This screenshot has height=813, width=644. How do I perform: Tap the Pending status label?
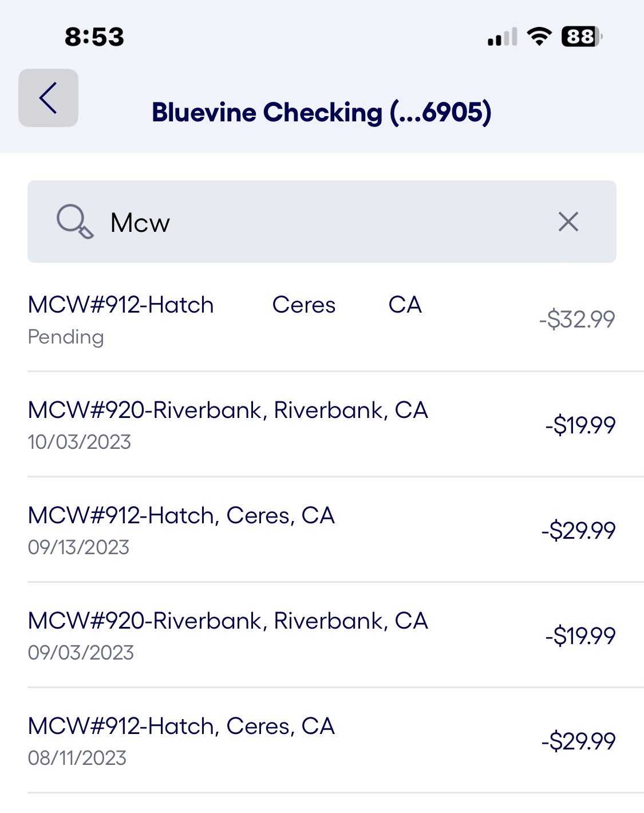pyautogui.click(x=66, y=337)
